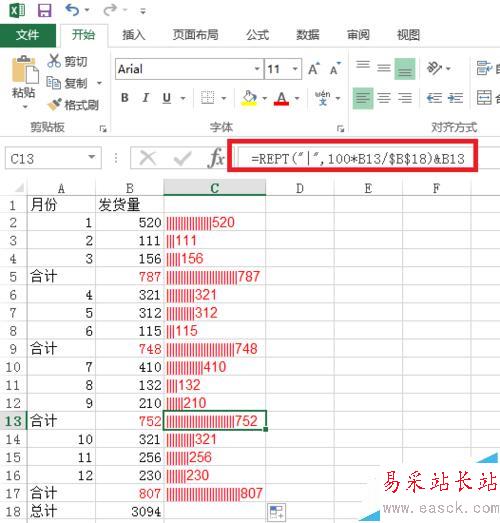Click the insert function fx icon
500x523 pixels.
click(x=216, y=158)
